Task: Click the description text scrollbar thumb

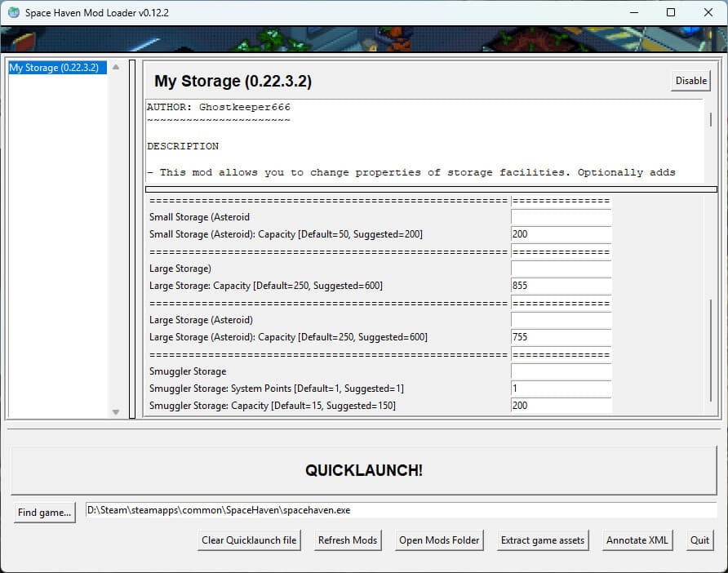Action: (x=710, y=119)
